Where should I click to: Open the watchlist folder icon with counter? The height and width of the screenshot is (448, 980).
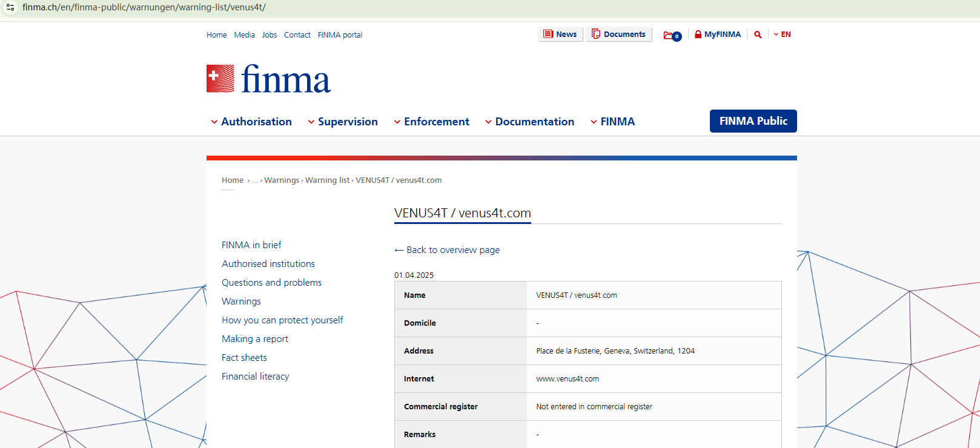[672, 35]
